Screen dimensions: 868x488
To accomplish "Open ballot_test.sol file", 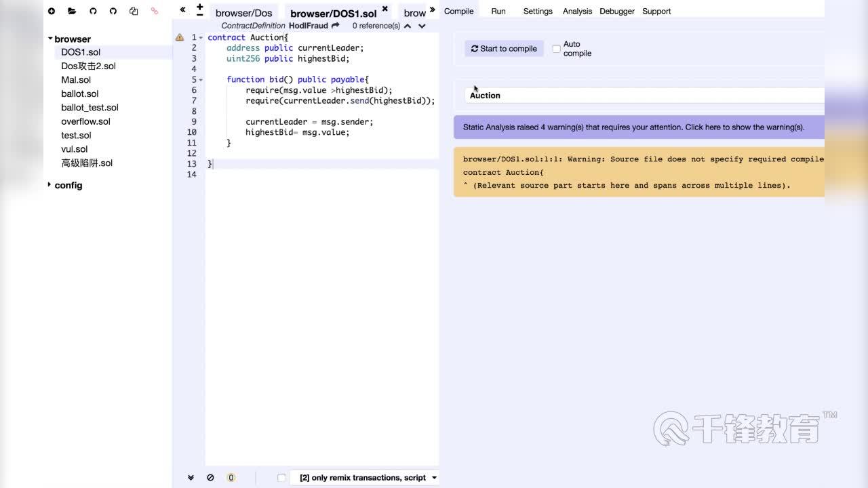I will coord(90,108).
